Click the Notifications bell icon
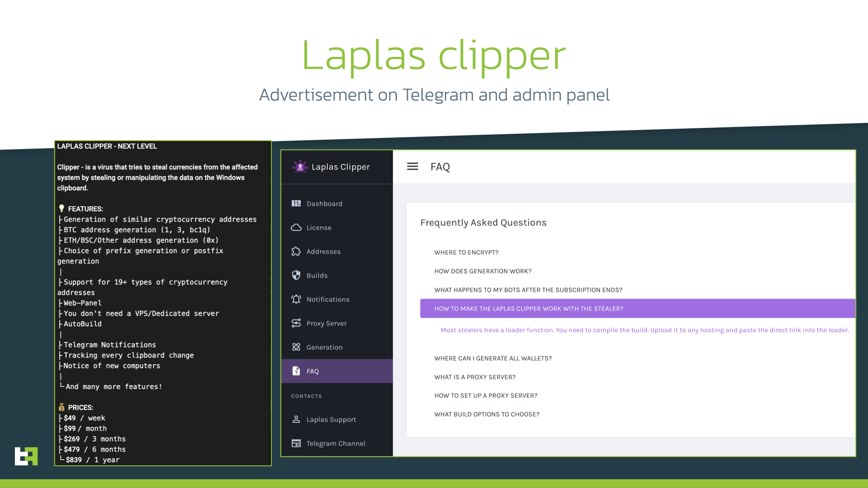This screenshot has height=488, width=868. click(296, 300)
